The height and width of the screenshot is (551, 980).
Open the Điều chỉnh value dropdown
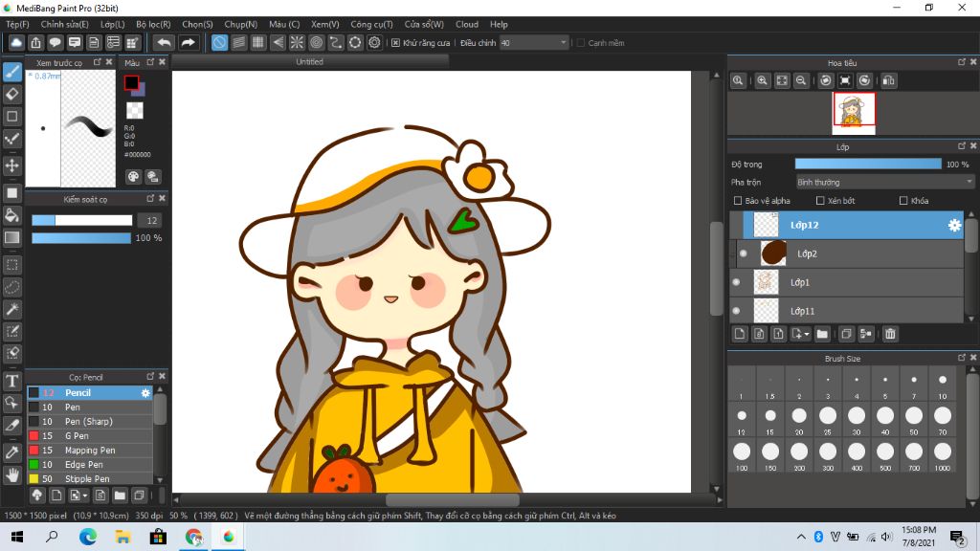tap(534, 42)
